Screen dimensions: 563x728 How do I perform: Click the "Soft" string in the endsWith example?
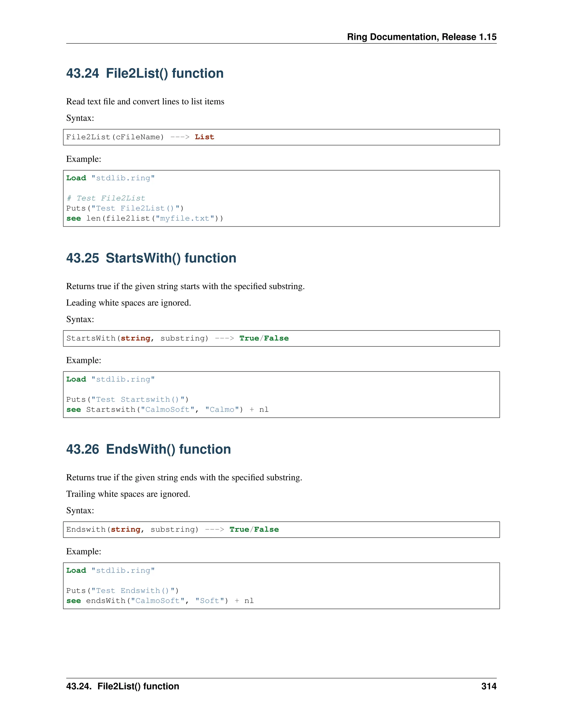coord(210,601)
